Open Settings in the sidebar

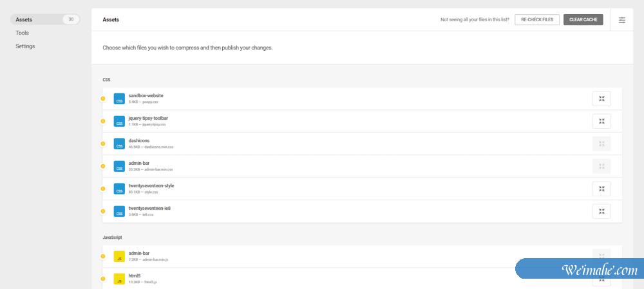(x=25, y=46)
